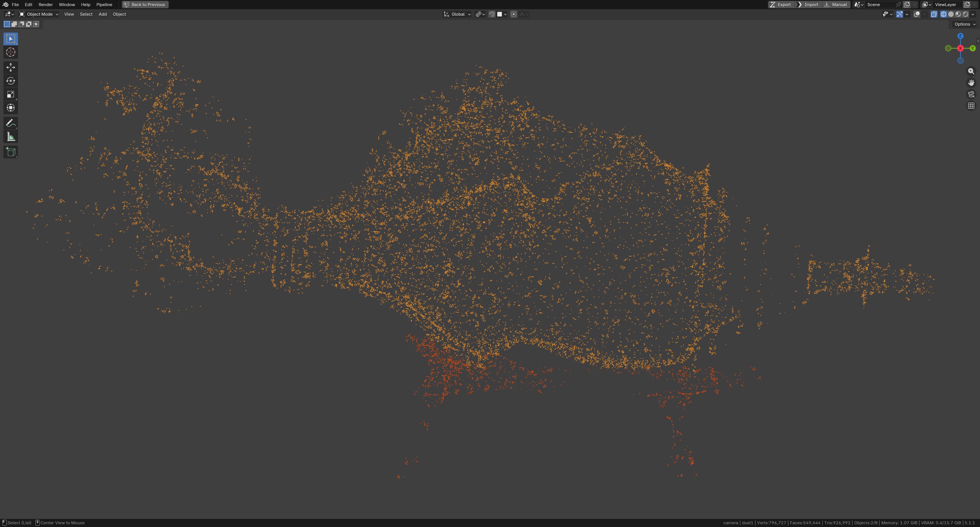Click the Blender logo menu icon
Image resolution: width=980 pixels, height=527 pixels.
point(5,5)
